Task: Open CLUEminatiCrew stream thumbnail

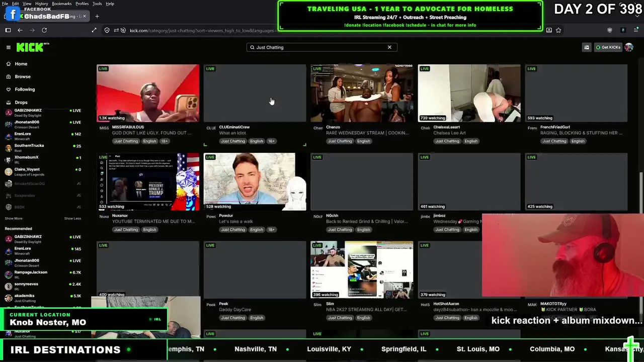Action: click(x=255, y=93)
